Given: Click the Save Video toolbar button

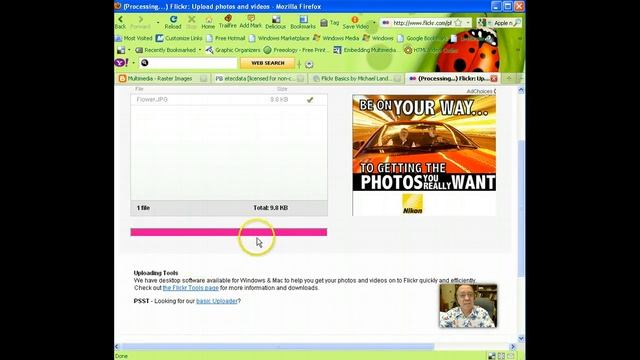Looking at the screenshot, I should click(x=356, y=22).
